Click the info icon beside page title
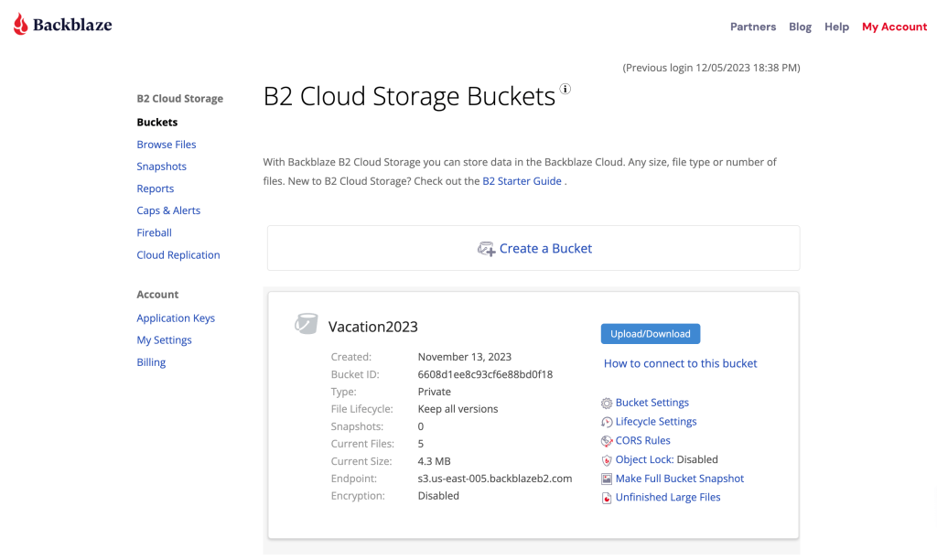Screen dimensions: 937x560 565,90
